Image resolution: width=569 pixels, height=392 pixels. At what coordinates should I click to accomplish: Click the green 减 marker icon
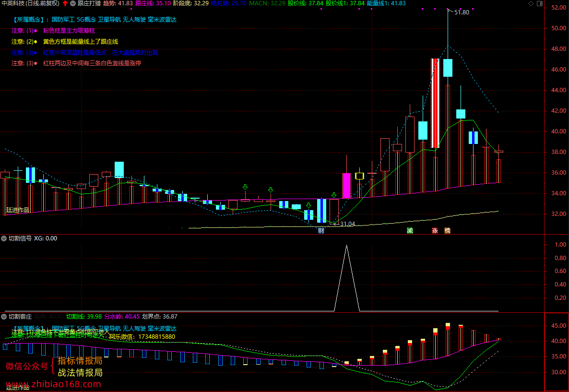tap(410, 230)
